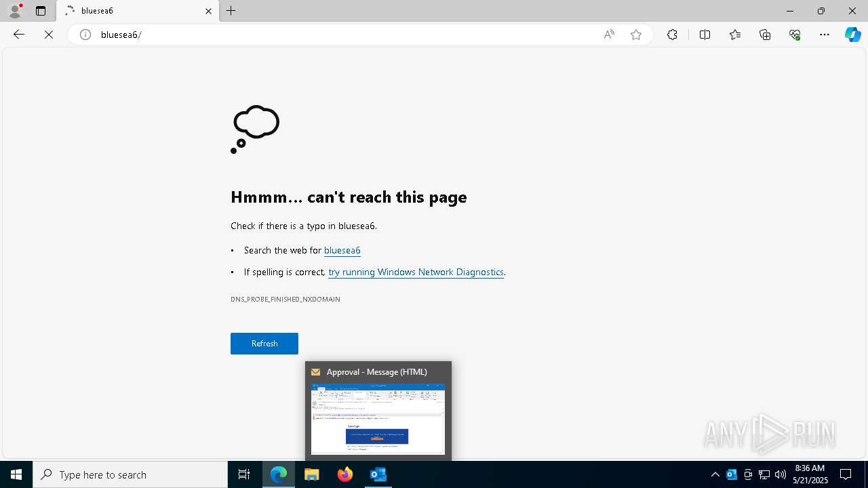The height and width of the screenshot is (488, 868).
Task: Toggle split screen view
Action: (705, 35)
